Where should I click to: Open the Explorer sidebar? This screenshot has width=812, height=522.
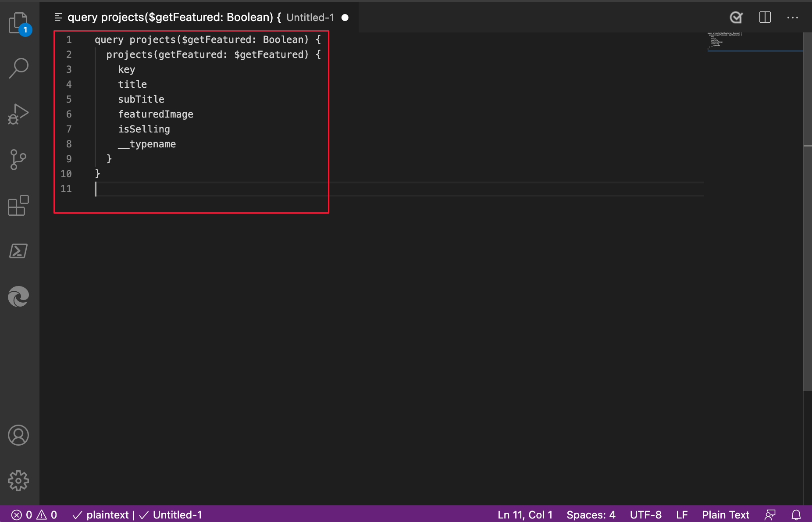[x=19, y=23]
